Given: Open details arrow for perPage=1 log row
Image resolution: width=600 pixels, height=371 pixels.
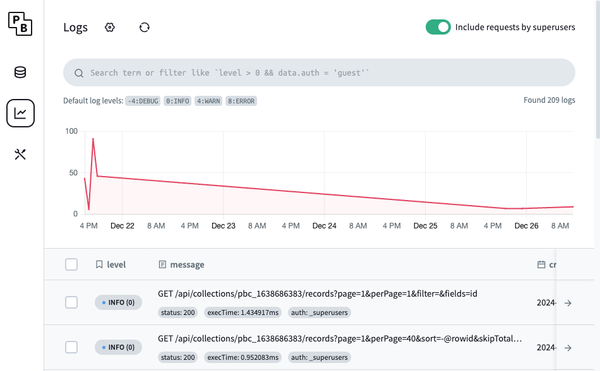Looking at the screenshot, I should (568, 303).
